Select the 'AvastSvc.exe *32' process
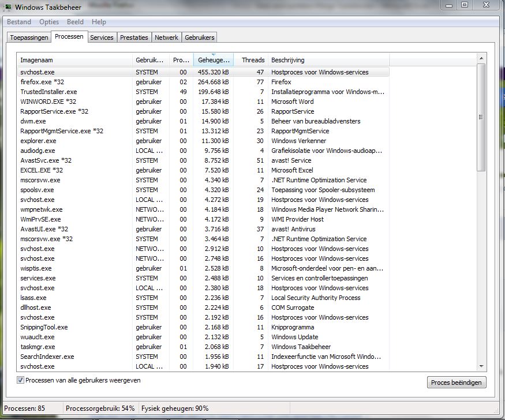The height and width of the screenshot is (420, 505). [x=203, y=160]
